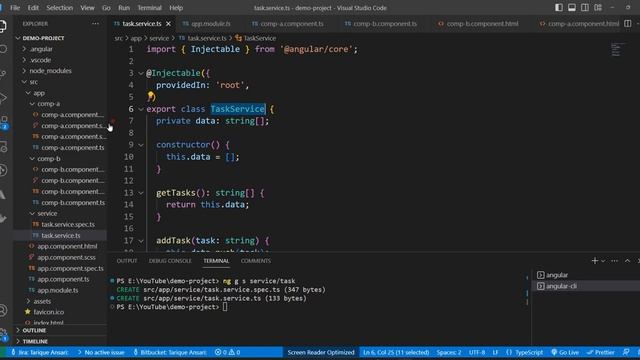The width and height of the screenshot is (640, 360).
Task: Select the angular-cli terminal instance
Action: coord(586,286)
